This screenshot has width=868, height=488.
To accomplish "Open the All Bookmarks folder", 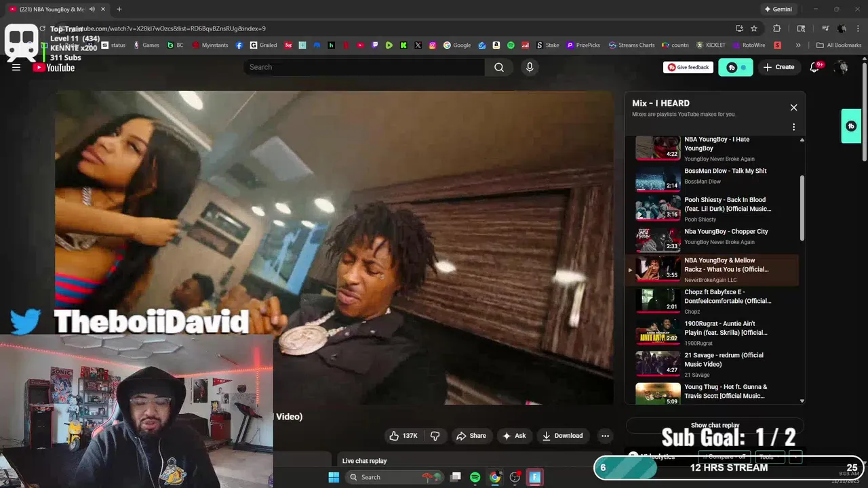I will 839,45.
